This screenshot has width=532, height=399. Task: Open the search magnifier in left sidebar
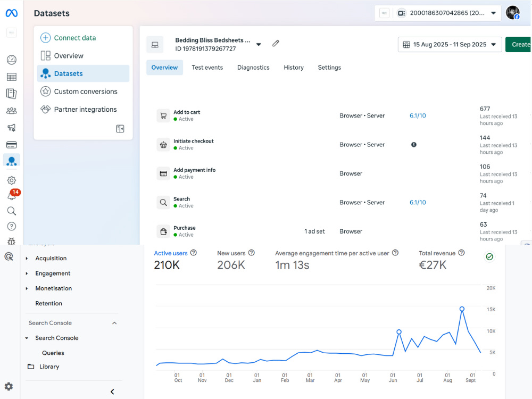(12, 211)
